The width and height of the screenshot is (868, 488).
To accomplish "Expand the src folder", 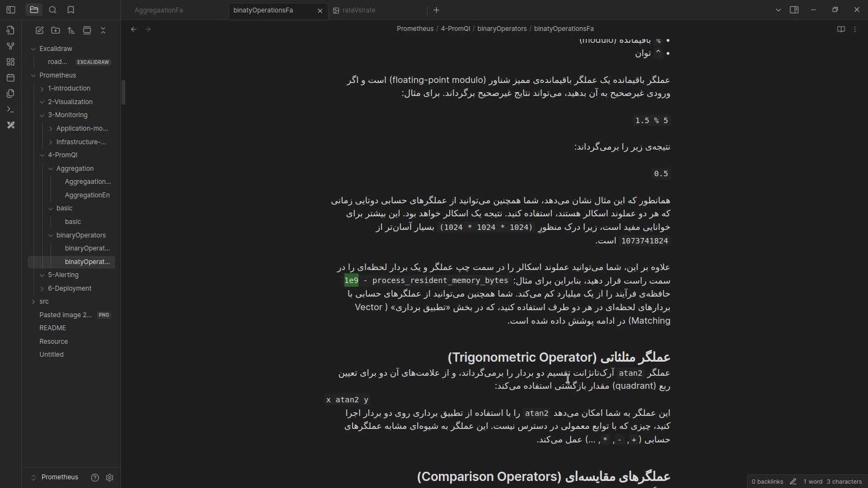I will 34,301.
